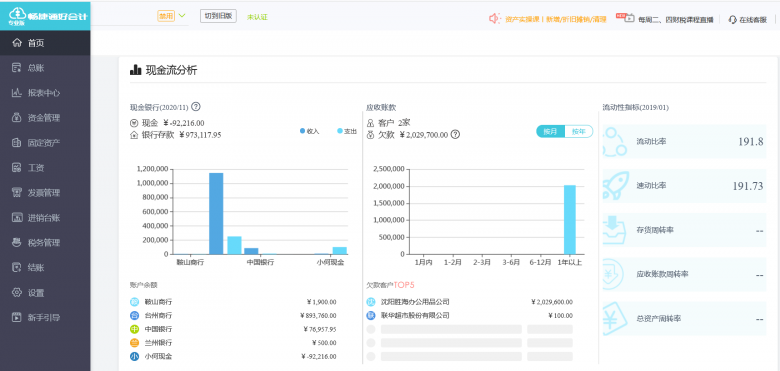Image resolution: width=780 pixels, height=371 pixels.
Task: Open 首页 in the sidebar
Action: pyautogui.click(x=45, y=43)
